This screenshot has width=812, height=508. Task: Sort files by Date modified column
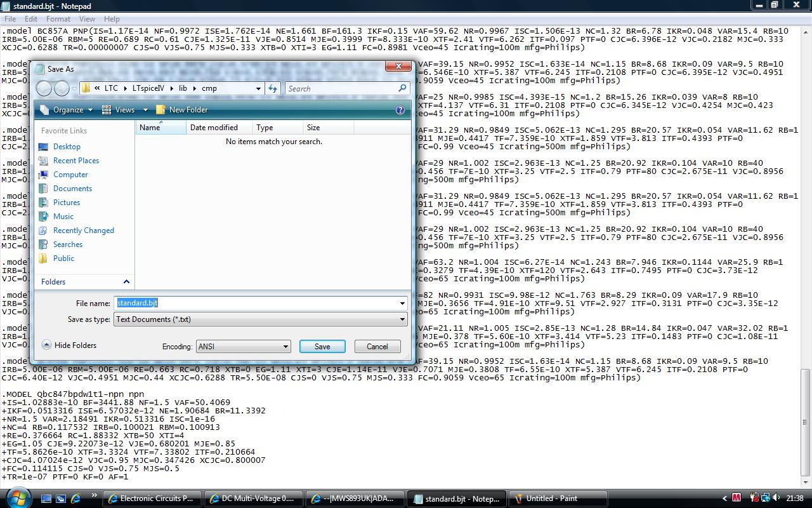tap(219, 128)
